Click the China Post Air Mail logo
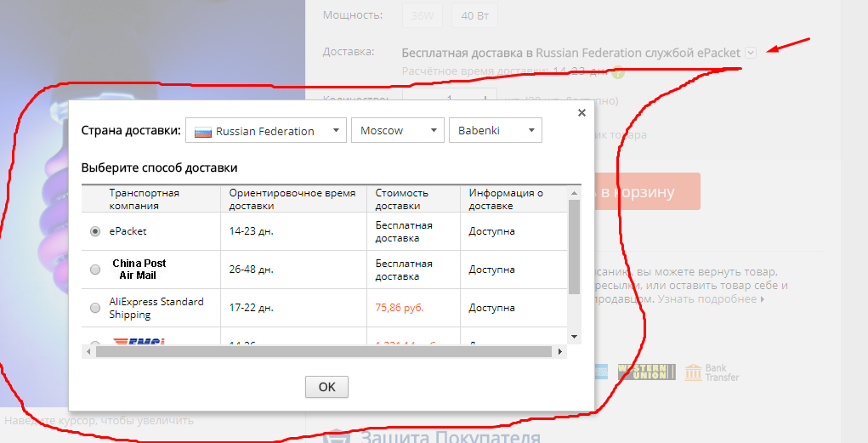The image size is (868, 443). tap(139, 270)
